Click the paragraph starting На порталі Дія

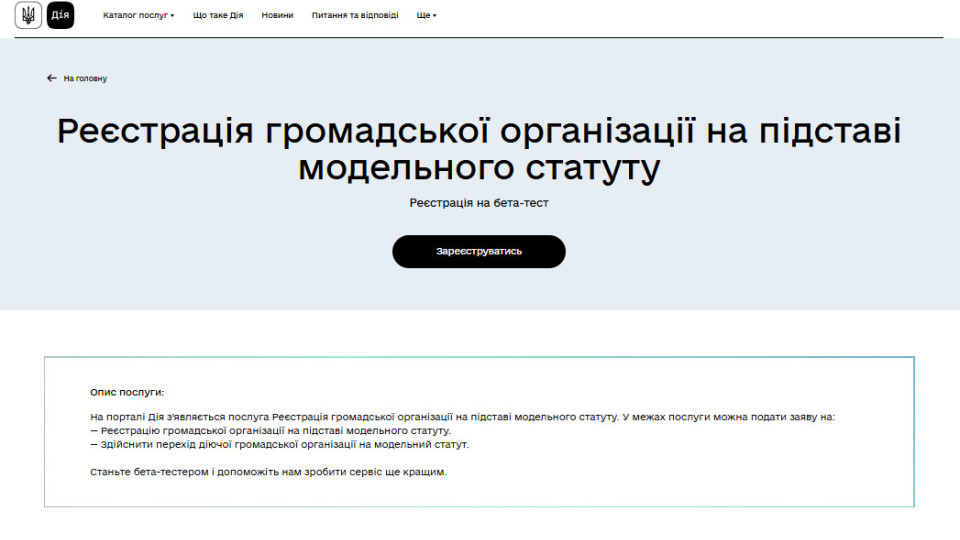(461, 416)
